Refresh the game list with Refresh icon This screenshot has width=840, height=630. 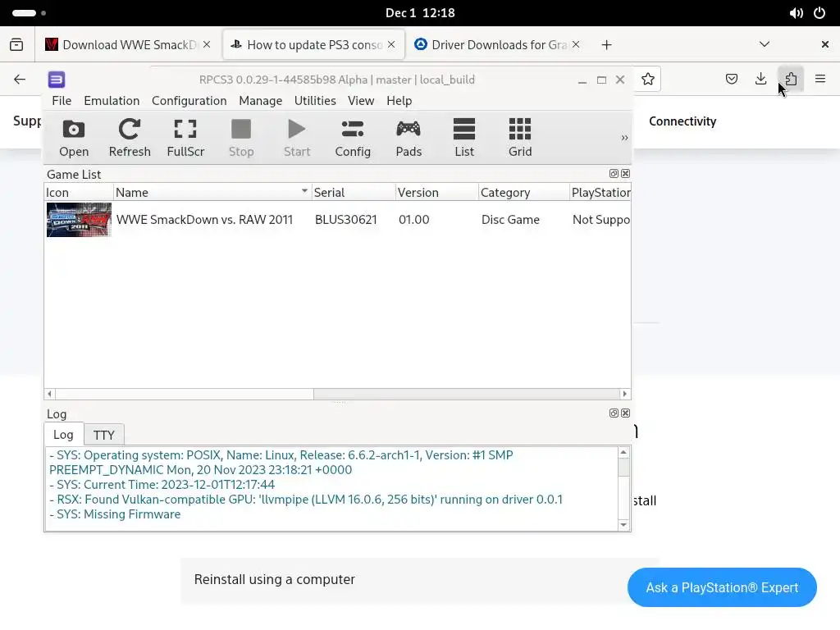(129, 138)
